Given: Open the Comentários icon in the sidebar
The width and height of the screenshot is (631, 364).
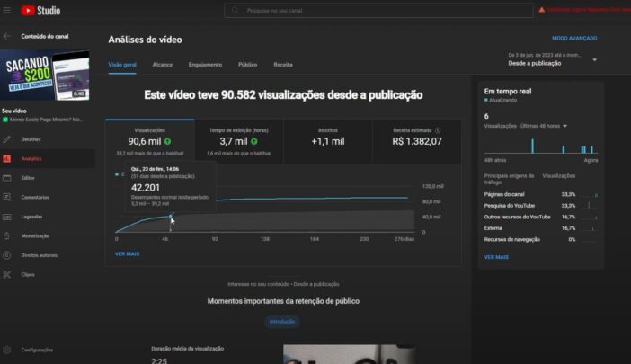Looking at the screenshot, I should click(7, 197).
